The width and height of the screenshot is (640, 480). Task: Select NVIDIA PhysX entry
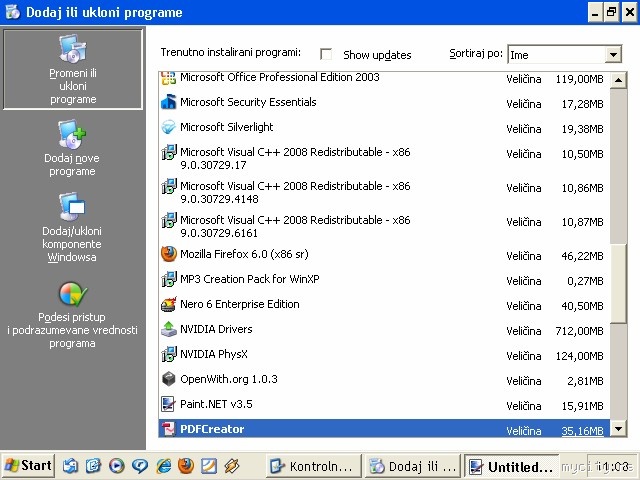click(x=213, y=354)
